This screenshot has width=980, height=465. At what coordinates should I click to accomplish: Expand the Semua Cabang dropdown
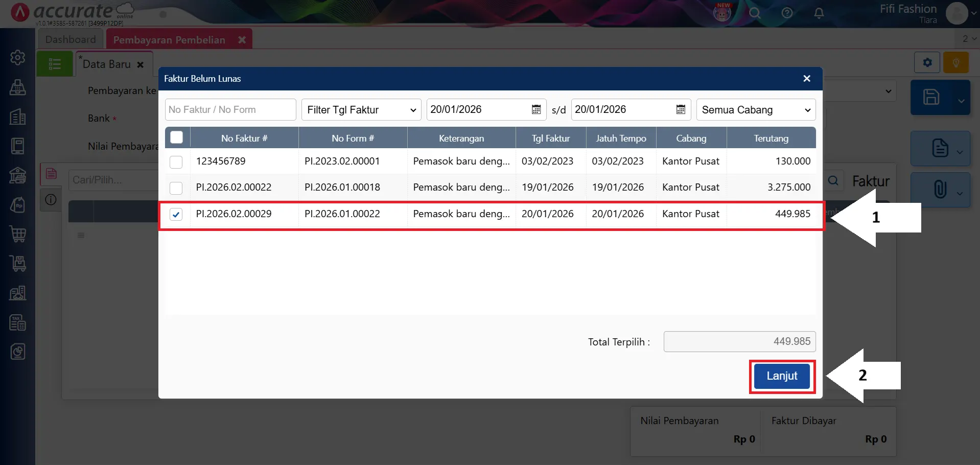click(756, 110)
